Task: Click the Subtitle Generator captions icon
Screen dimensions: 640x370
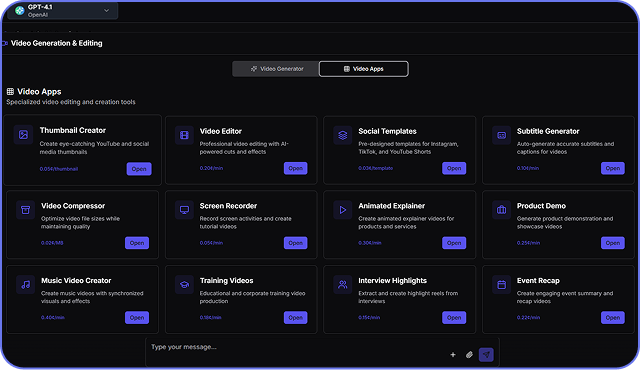Action: 501,135
